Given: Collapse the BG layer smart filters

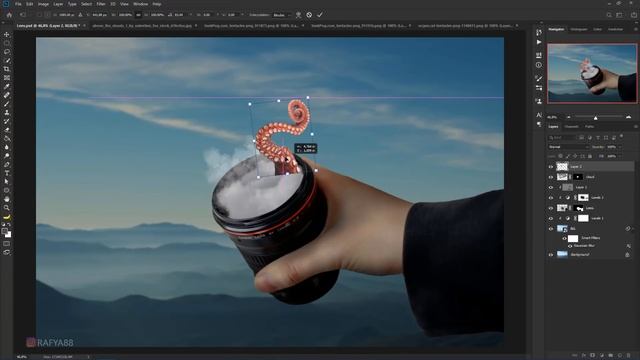Looking at the screenshot, I should 633,229.
